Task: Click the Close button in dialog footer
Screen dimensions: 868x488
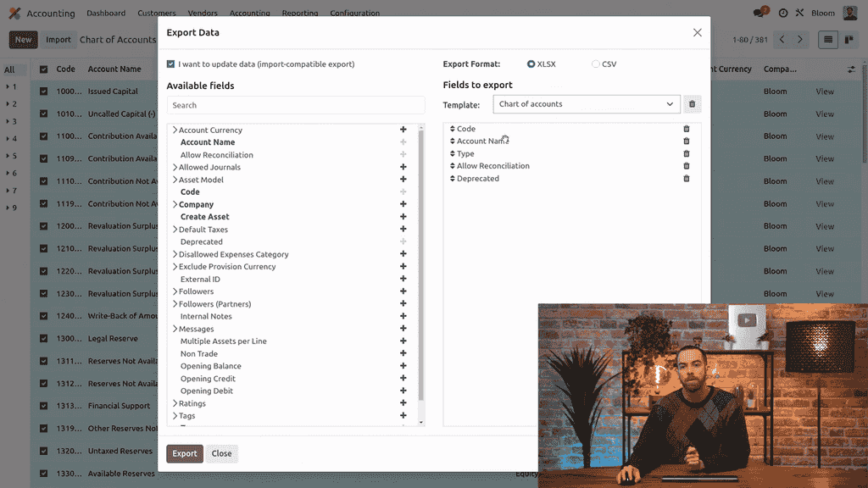Action: 222,453
